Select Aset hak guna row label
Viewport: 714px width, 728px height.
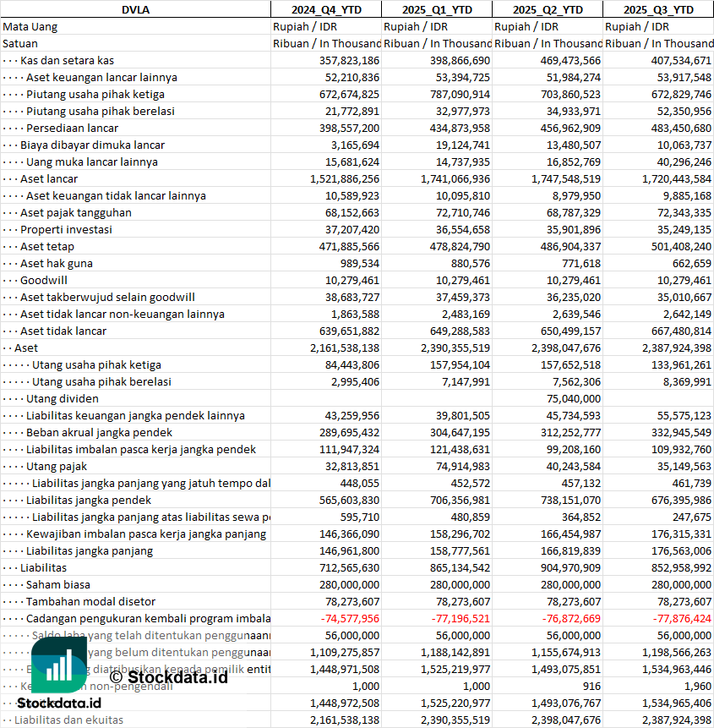pos(56,264)
